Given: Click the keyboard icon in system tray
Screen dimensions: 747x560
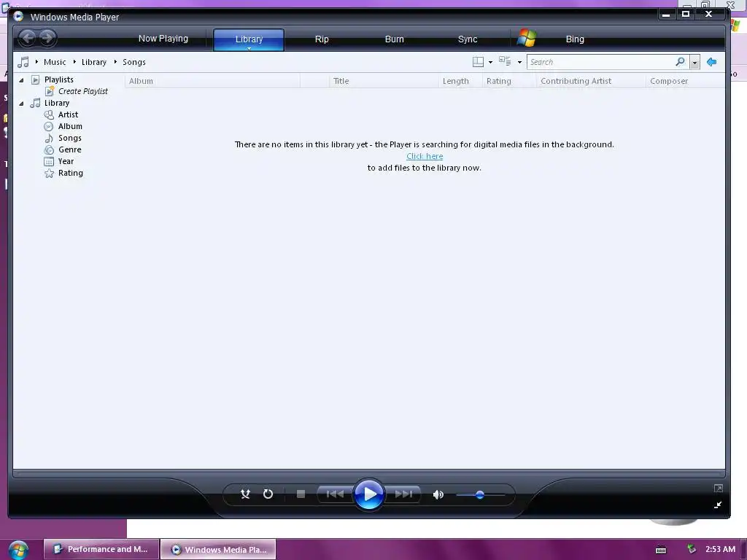Looking at the screenshot, I should tap(661, 550).
